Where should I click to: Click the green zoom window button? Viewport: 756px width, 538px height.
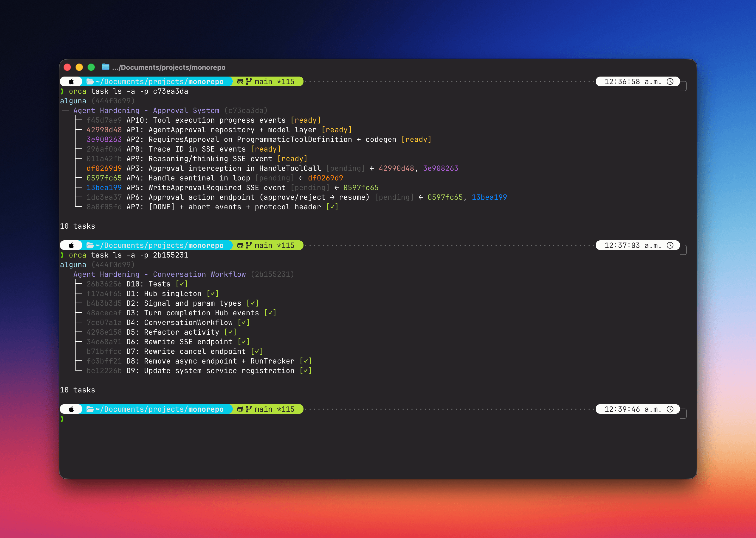tap(91, 67)
